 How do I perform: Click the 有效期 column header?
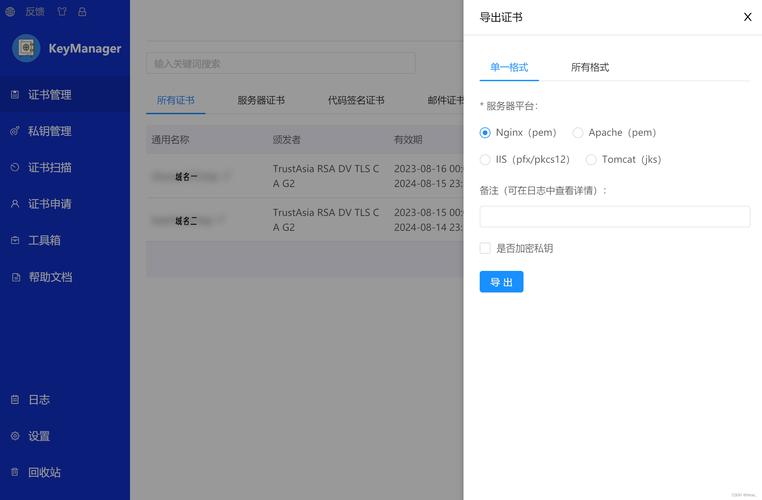tap(408, 140)
